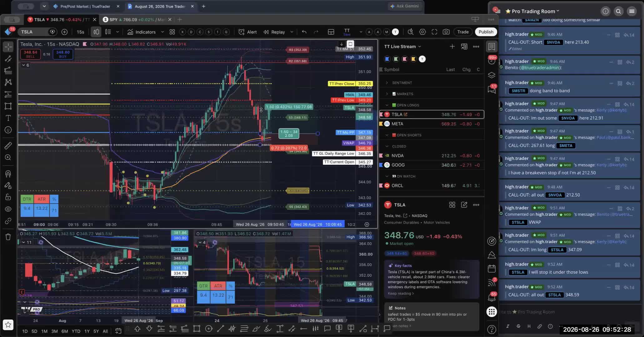Click the Publish button
The height and width of the screenshot is (337, 644).
point(486,32)
